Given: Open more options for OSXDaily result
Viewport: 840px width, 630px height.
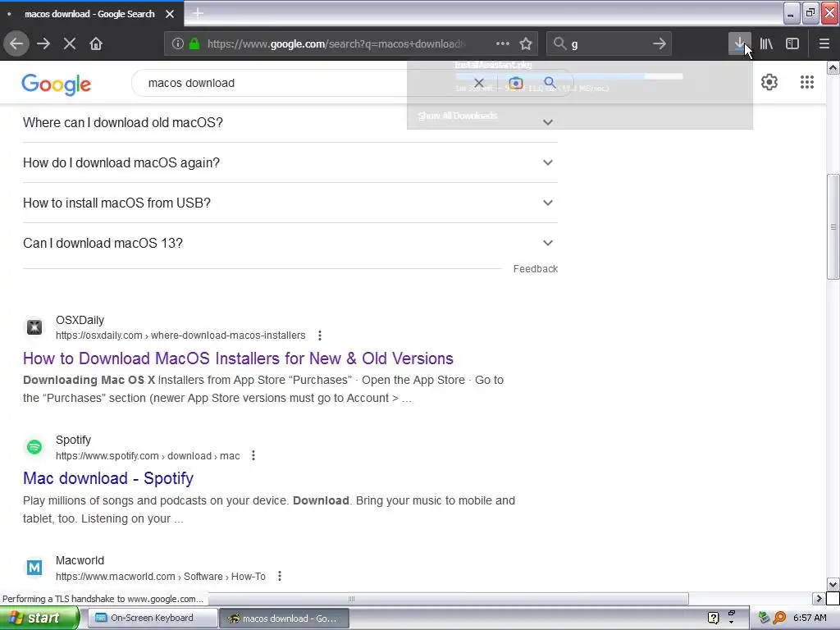Looking at the screenshot, I should click(320, 336).
